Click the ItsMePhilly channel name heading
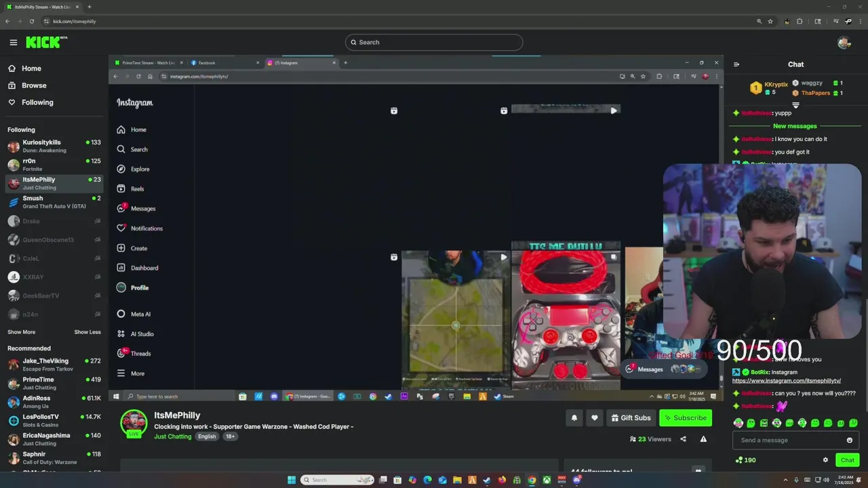 tap(177, 415)
